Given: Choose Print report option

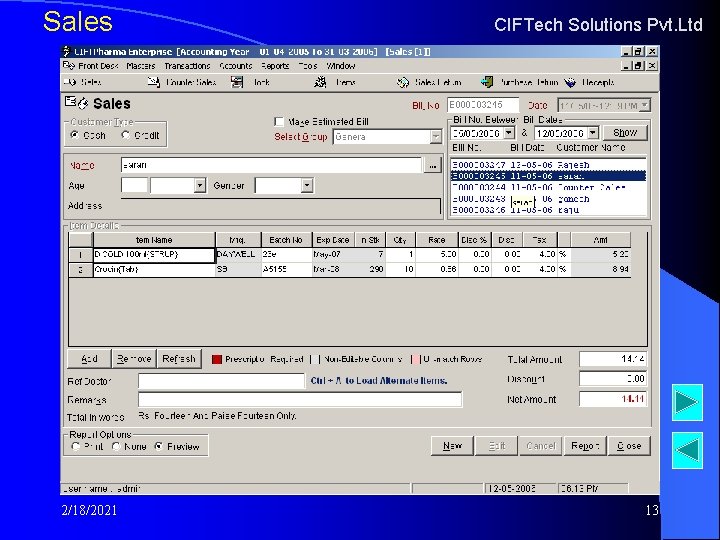Looking at the screenshot, I should click(x=76, y=446).
